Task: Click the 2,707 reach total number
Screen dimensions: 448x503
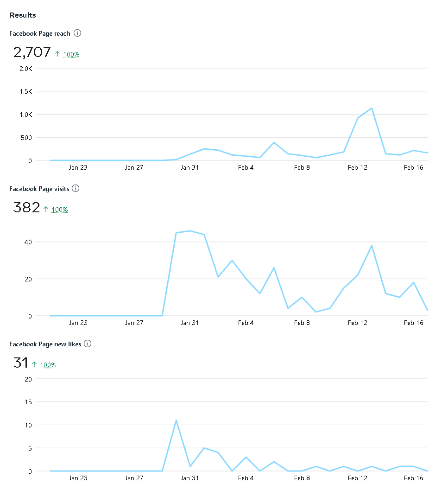Action: point(32,52)
